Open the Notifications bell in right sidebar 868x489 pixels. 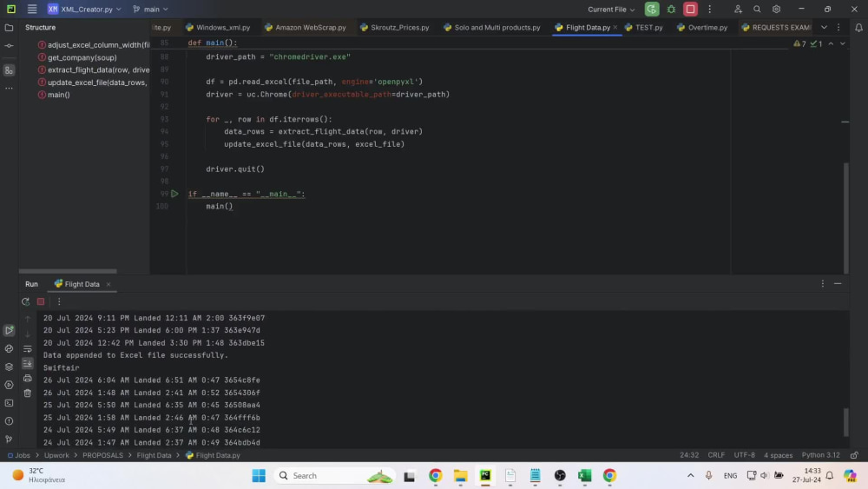[858, 28]
